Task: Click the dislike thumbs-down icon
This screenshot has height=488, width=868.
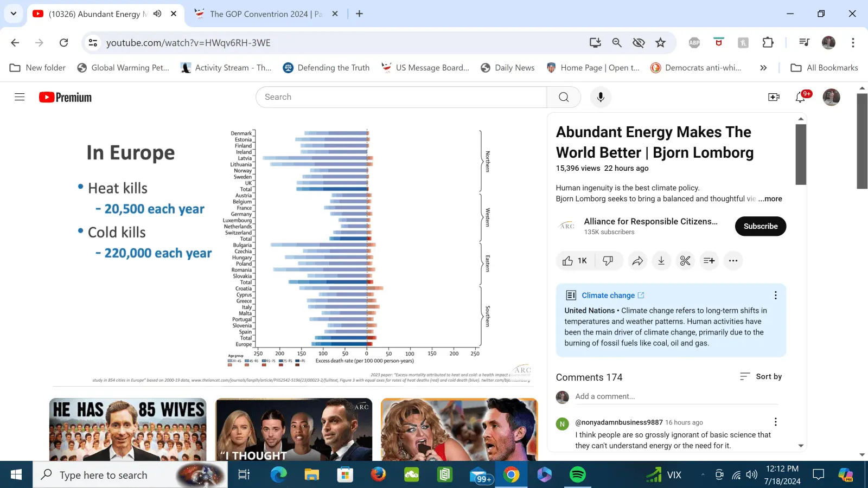Action: (x=608, y=261)
